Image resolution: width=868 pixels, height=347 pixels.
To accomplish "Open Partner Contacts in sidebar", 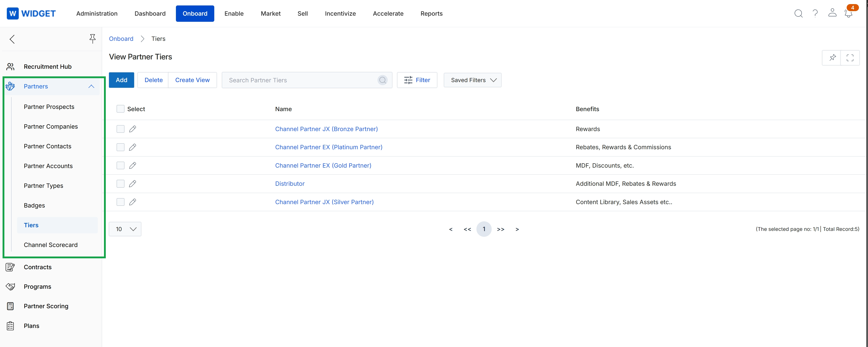I will point(47,146).
